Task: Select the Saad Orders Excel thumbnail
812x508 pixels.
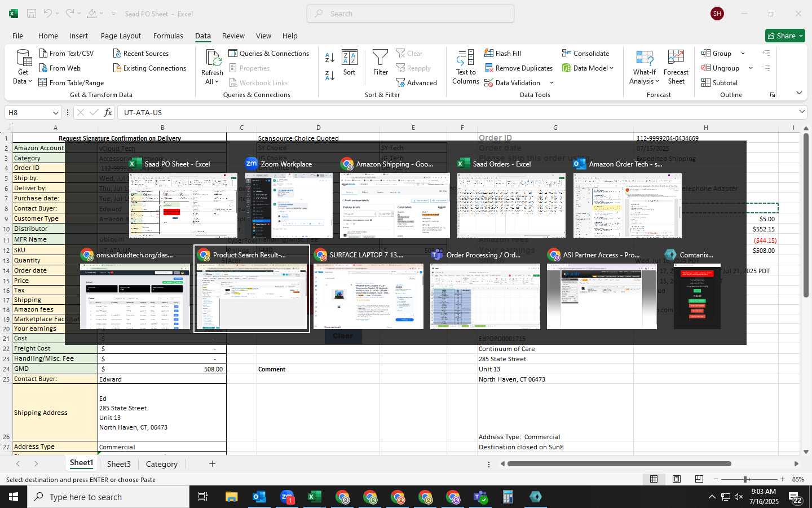Action: tap(511, 205)
